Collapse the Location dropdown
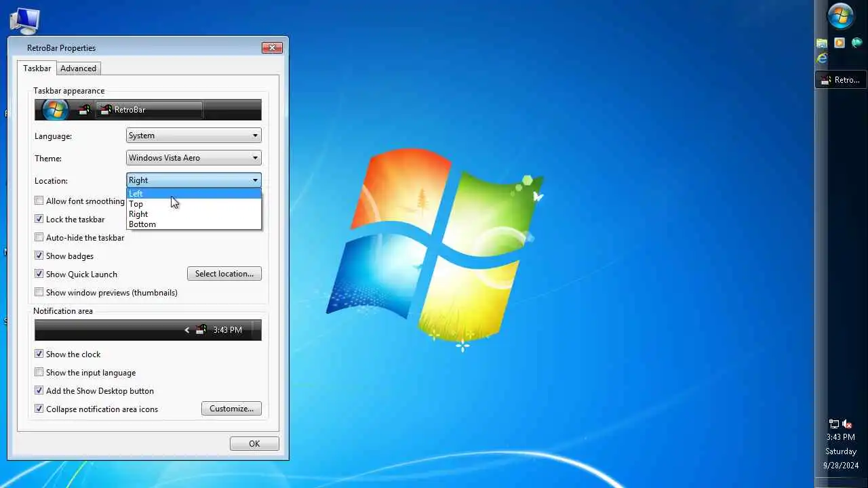This screenshot has height=488, width=868. (194, 180)
